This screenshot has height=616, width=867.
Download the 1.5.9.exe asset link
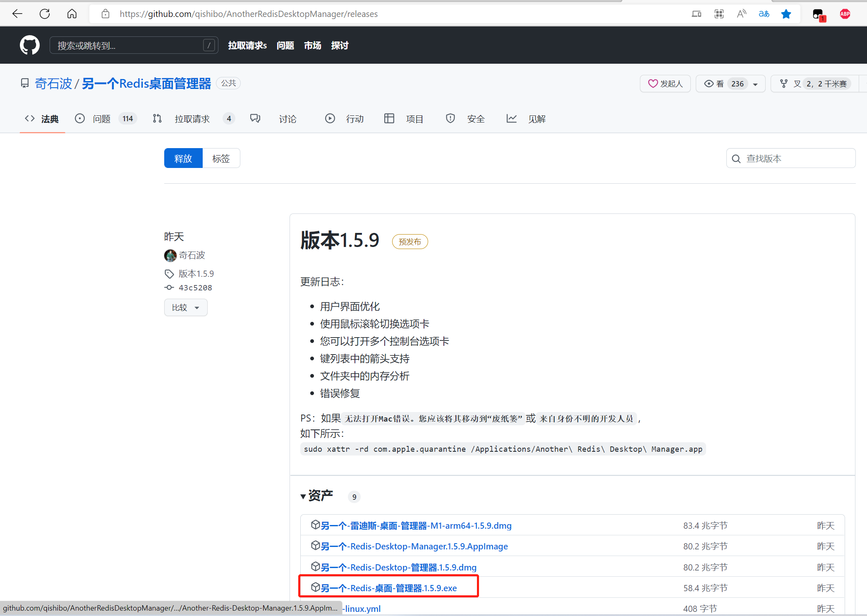pyautogui.click(x=389, y=588)
